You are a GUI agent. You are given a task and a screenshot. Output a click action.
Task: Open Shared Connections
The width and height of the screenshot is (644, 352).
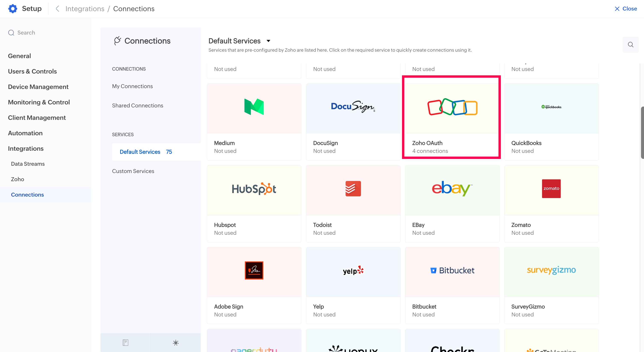[x=138, y=105]
